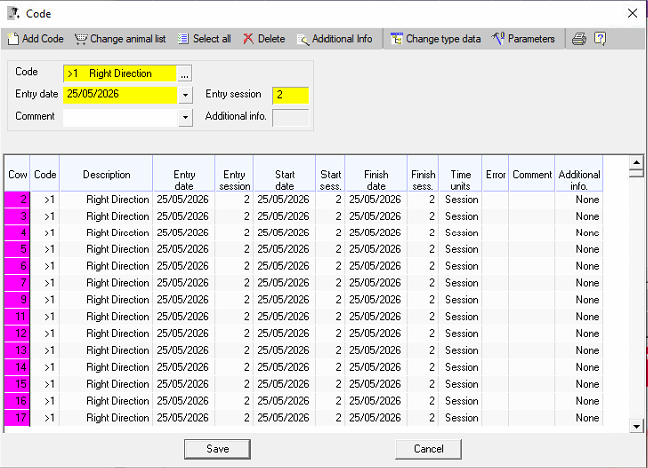Expand the Entry date dropdown
The width and height of the screenshot is (648, 468).
tap(186, 96)
